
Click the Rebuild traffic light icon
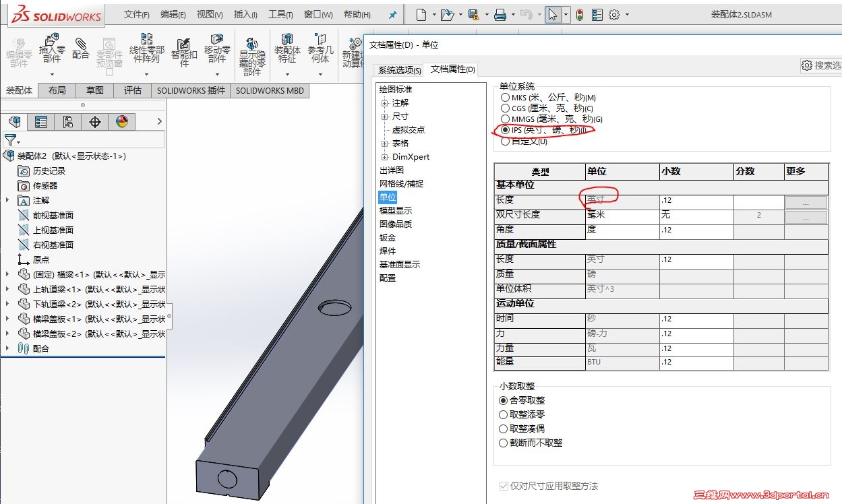[x=580, y=14]
